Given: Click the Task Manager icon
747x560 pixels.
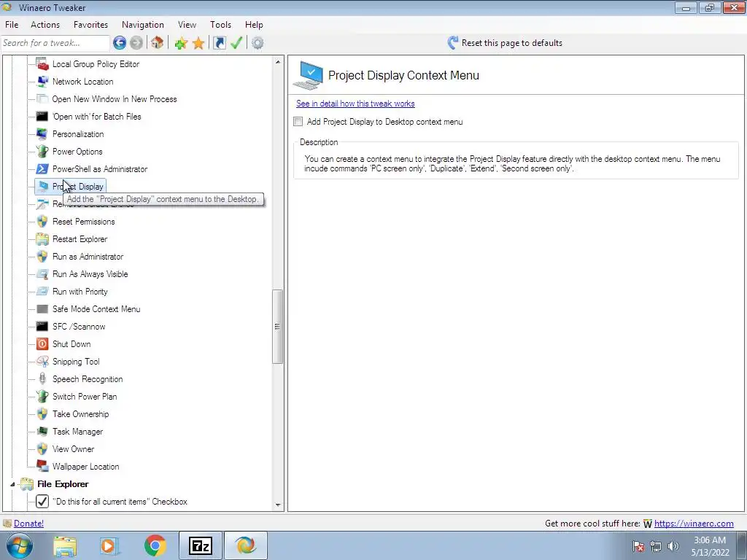Looking at the screenshot, I should pyautogui.click(x=42, y=432).
